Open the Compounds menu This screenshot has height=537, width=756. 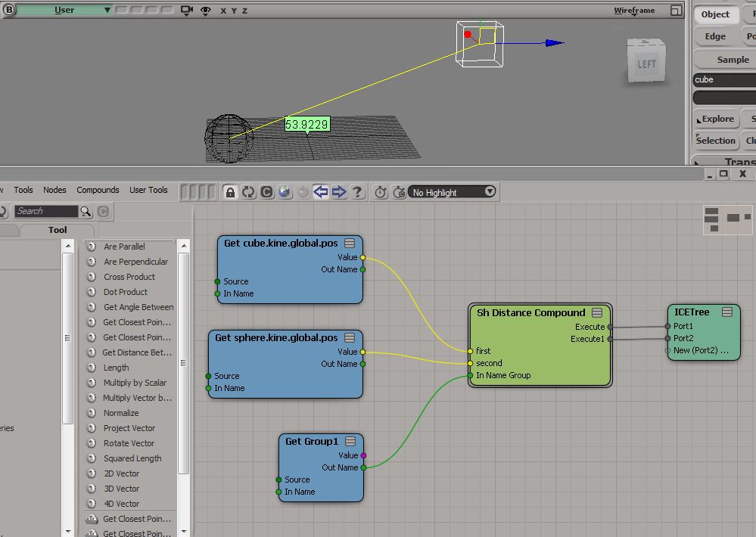pos(98,190)
